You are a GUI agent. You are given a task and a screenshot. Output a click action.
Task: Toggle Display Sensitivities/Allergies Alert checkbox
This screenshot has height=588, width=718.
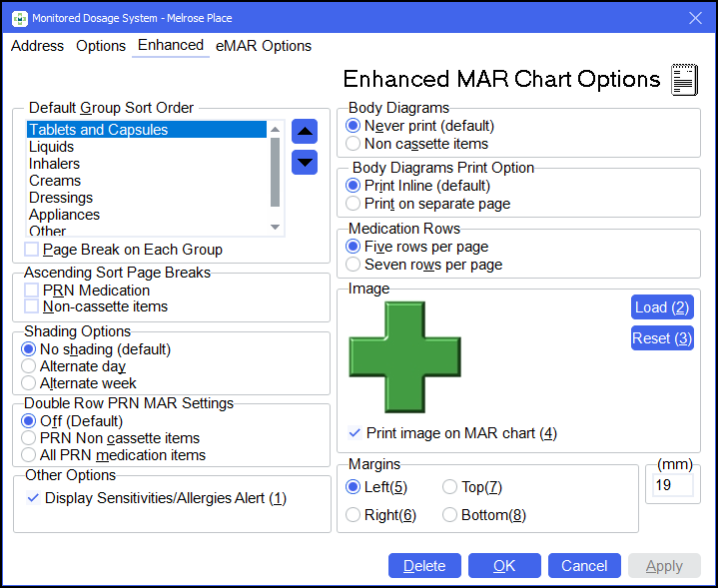click(33, 498)
